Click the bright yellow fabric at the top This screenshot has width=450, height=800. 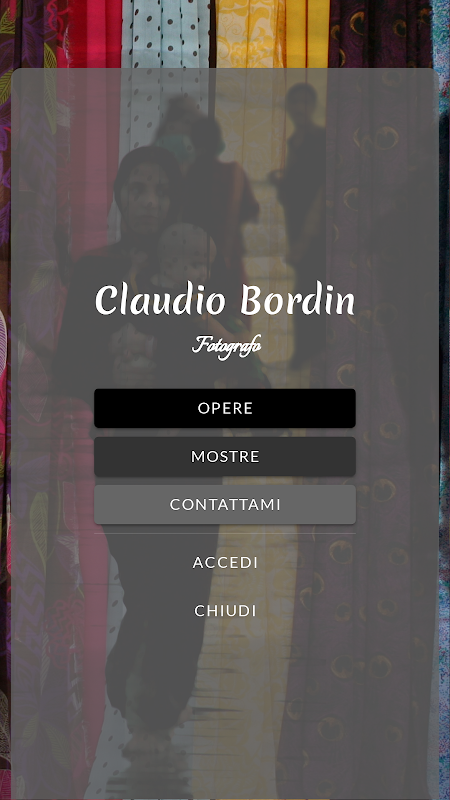click(272, 33)
